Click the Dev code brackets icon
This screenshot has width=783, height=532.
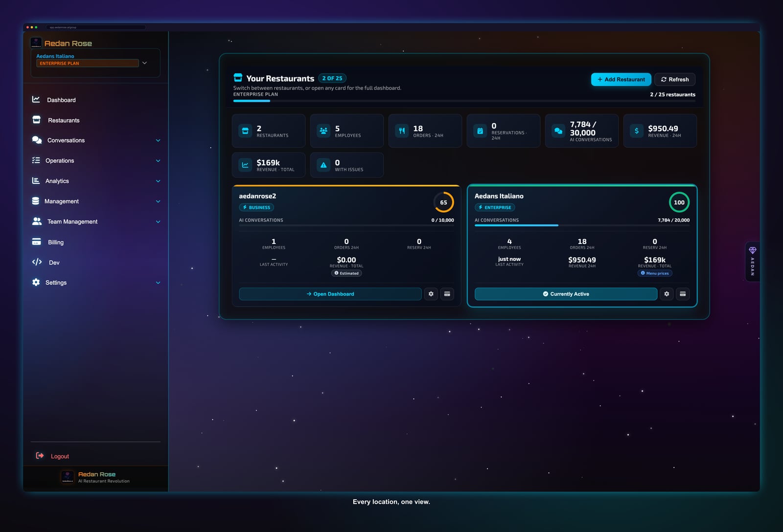click(x=37, y=262)
